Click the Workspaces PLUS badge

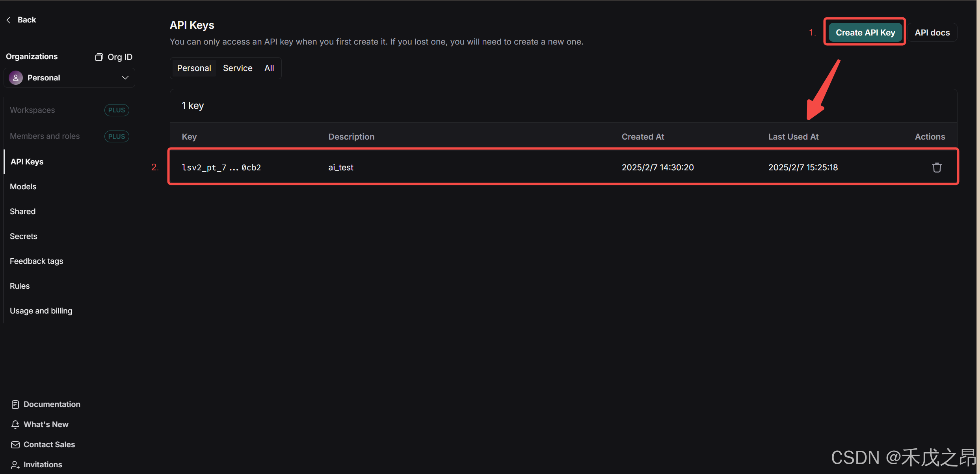(x=117, y=110)
